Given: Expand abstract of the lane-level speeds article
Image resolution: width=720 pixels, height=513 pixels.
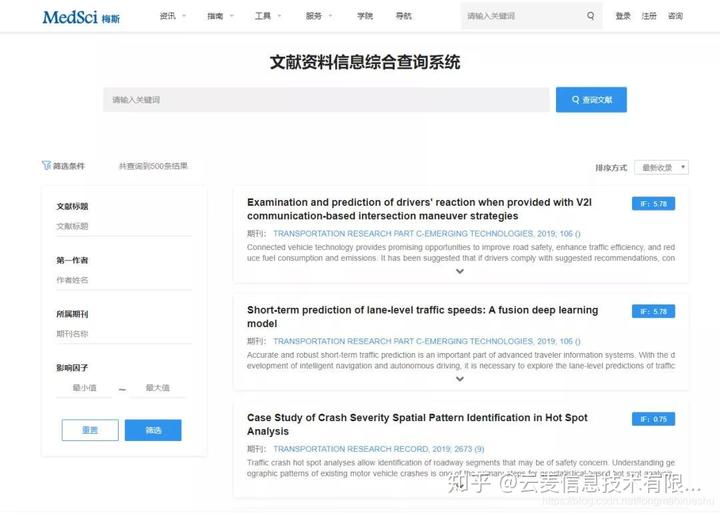Looking at the screenshot, I should [460, 379].
